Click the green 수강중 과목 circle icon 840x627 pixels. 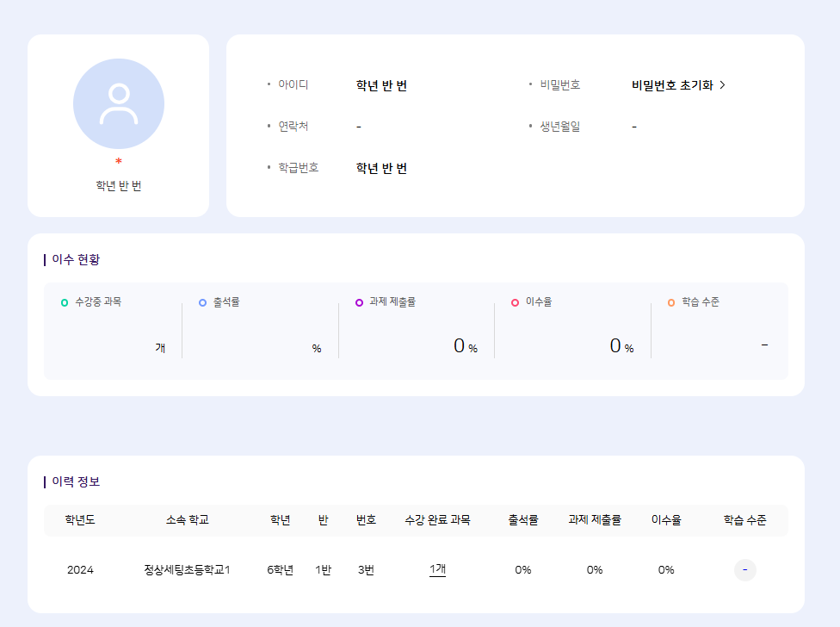coord(65,302)
